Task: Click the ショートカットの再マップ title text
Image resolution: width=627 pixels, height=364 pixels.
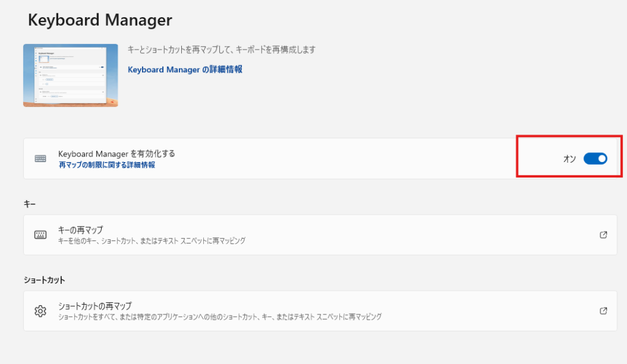Action: point(95,306)
